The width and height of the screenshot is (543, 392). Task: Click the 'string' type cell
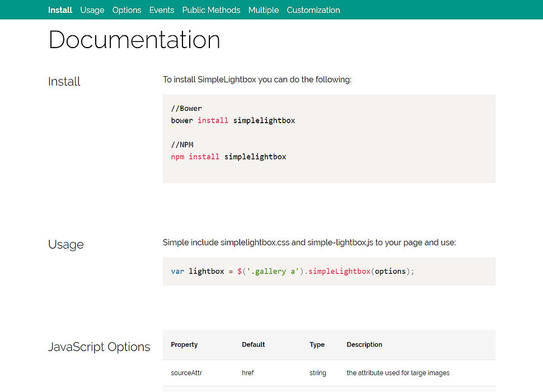coord(318,373)
